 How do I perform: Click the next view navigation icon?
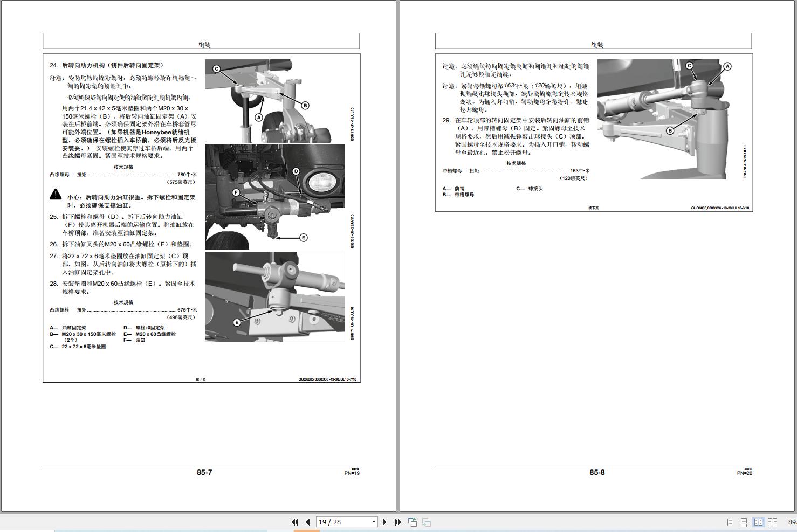pyautogui.click(x=426, y=522)
